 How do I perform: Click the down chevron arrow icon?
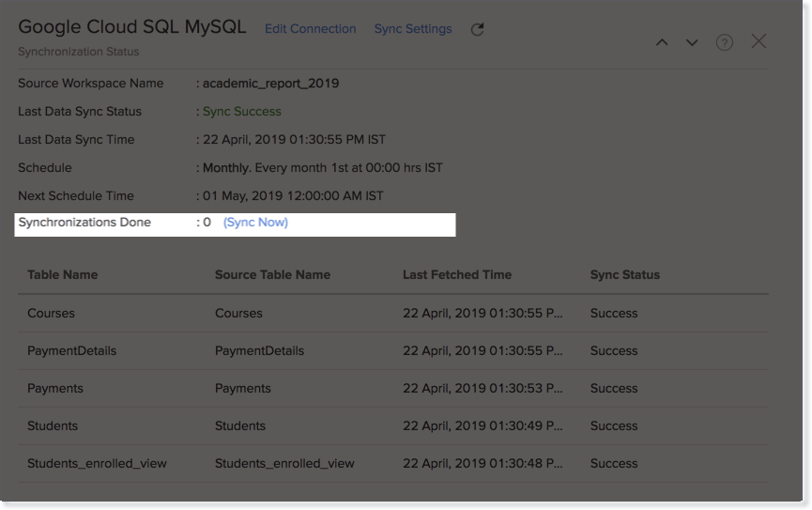click(x=692, y=42)
